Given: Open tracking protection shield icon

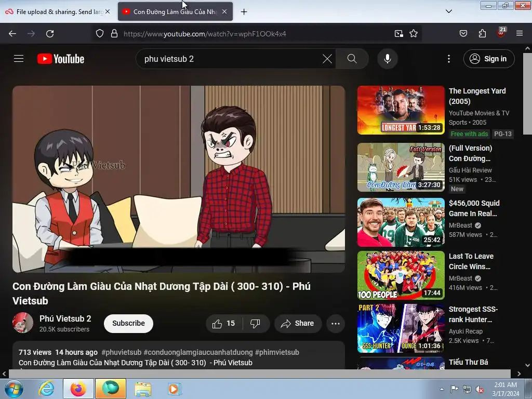Looking at the screenshot, I should (x=99, y=34).
